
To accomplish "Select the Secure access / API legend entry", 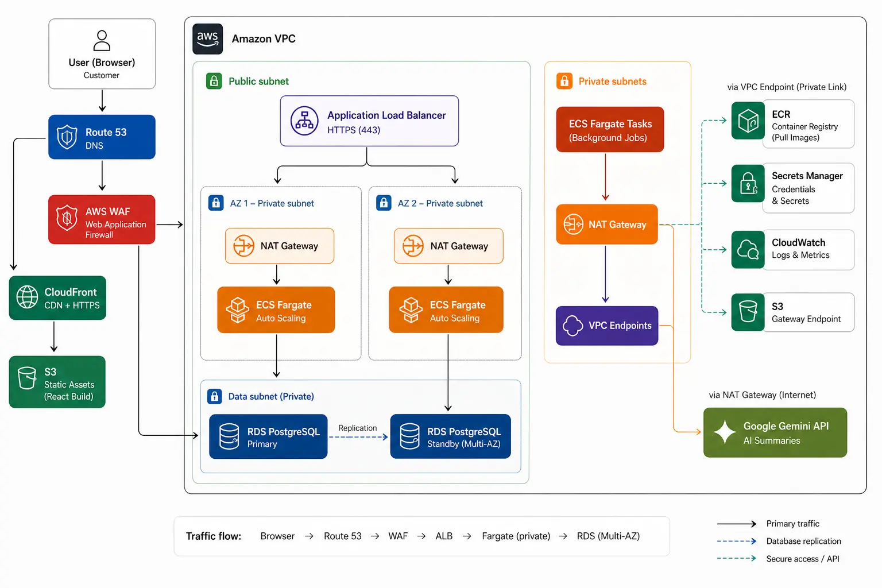I will click(778, 559).
